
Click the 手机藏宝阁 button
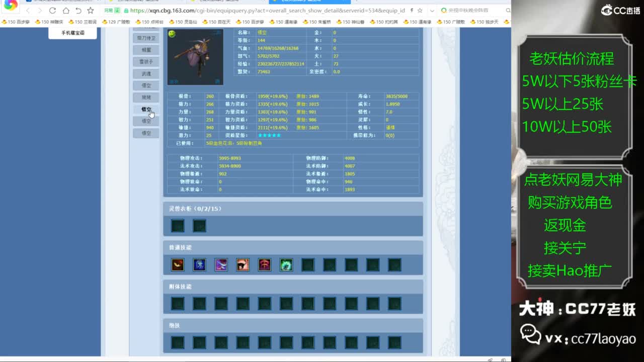click(x=73, y=33)
